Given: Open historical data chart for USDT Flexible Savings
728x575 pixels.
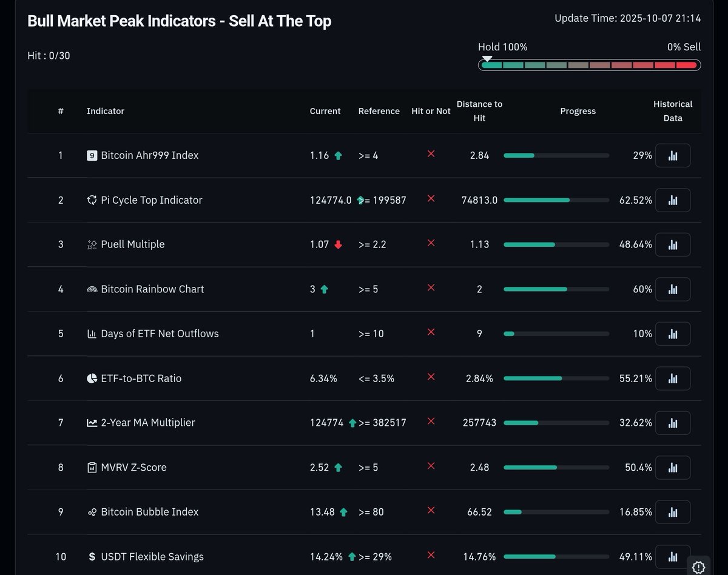Looking at the screenshot, I should pyautogui.click(x=673, y=557).
